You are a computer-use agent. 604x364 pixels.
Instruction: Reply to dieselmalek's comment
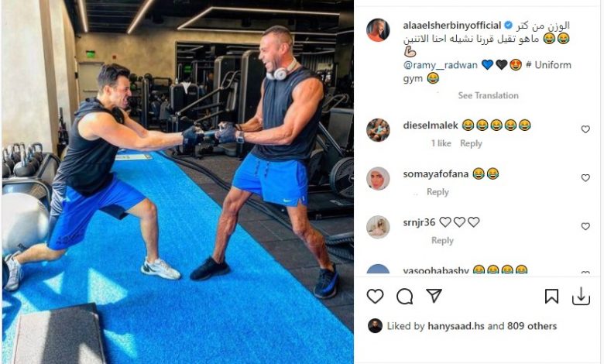pos(471,143)
